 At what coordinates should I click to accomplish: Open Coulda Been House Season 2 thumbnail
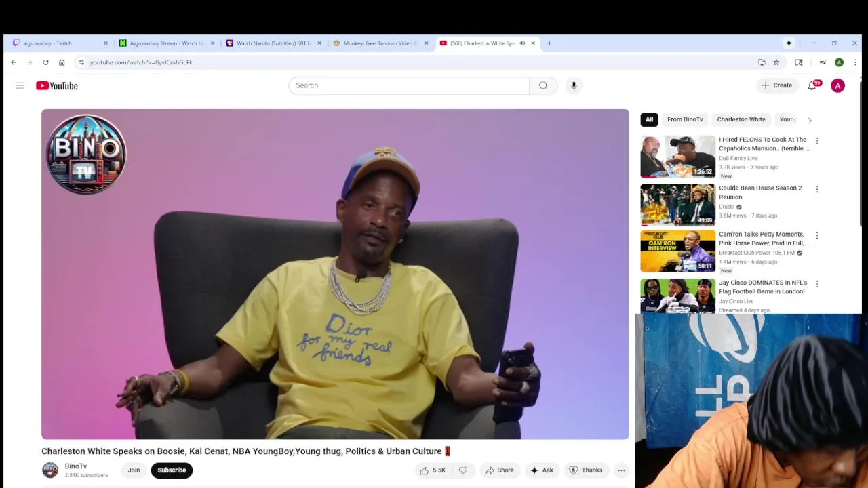click(x=677, y=205)
